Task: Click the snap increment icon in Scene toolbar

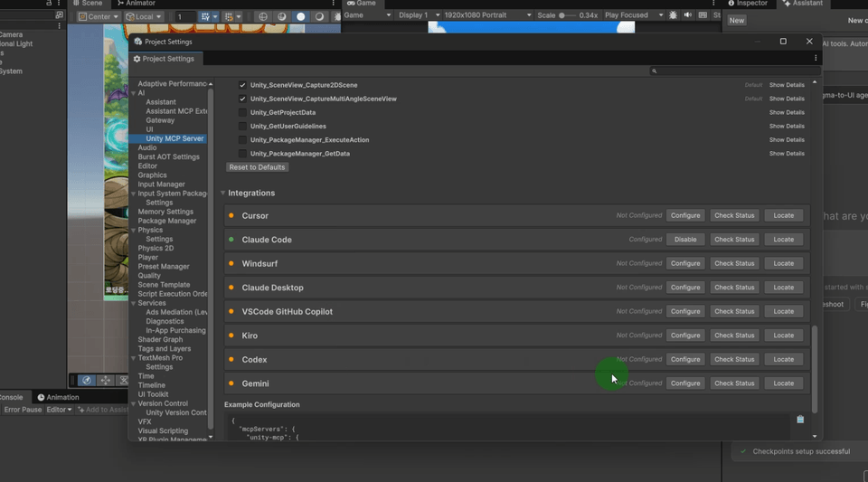Action: tap(229, 16)
